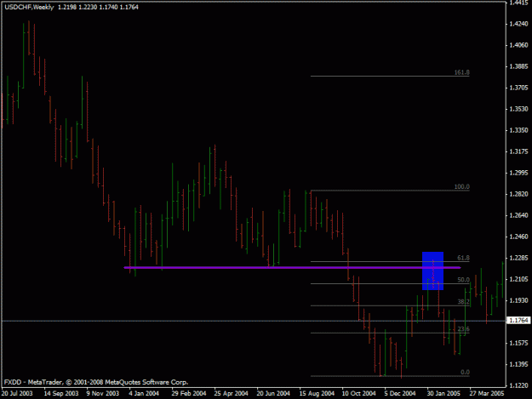Click the 1.3350 price scale value
The height and width of the screenshot is (399, 532).
pos(518,130)
